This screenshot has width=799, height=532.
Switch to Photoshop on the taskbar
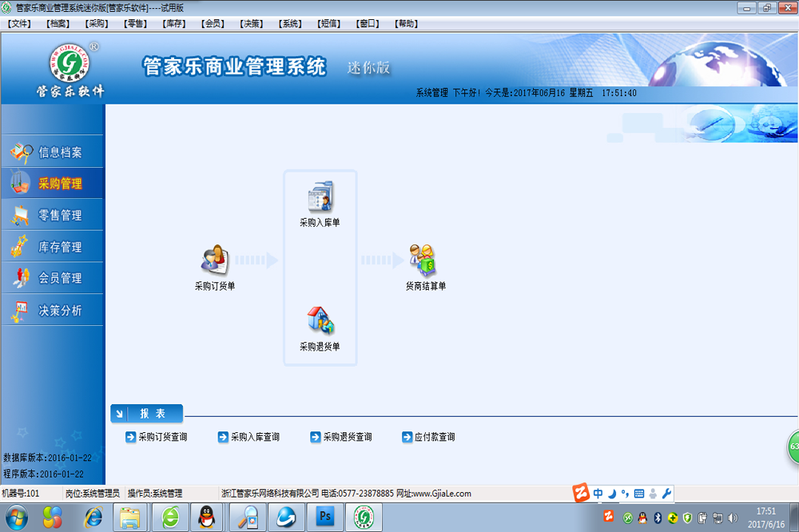click(x=324, y=518)
